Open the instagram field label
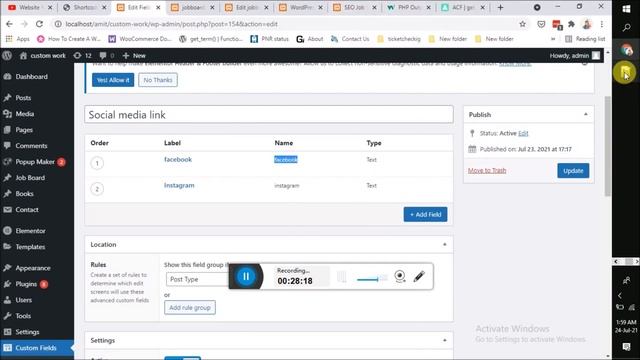This screenshot has width=640, height=360. tap(179, 185)
